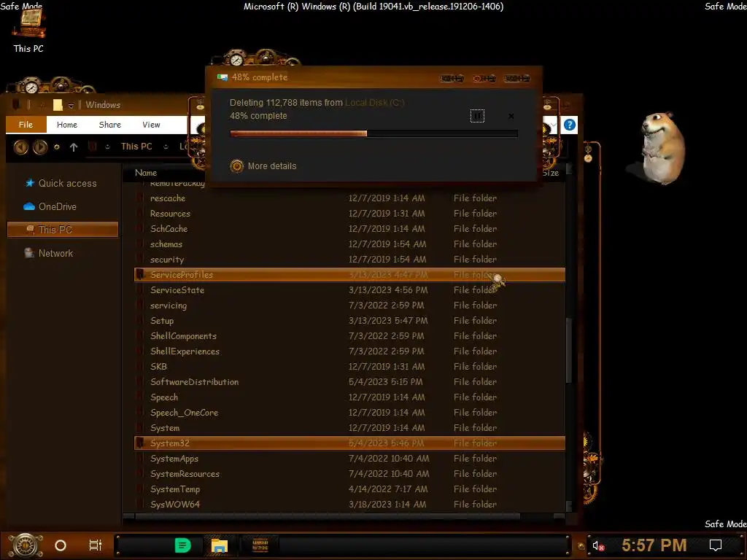Select This PC in navigation pane
The image size is (747, 560).
(63, 229)
